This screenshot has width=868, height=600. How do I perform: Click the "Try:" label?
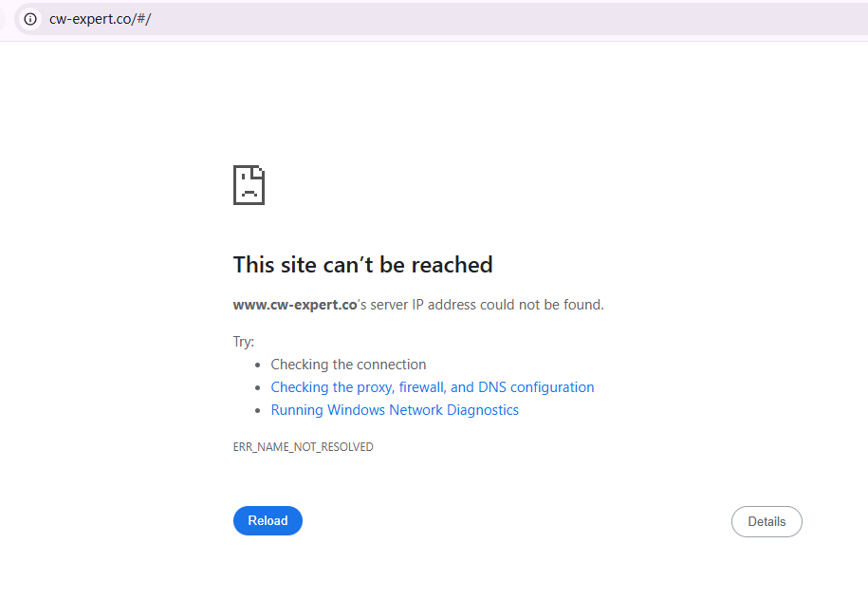coord(244,342)
